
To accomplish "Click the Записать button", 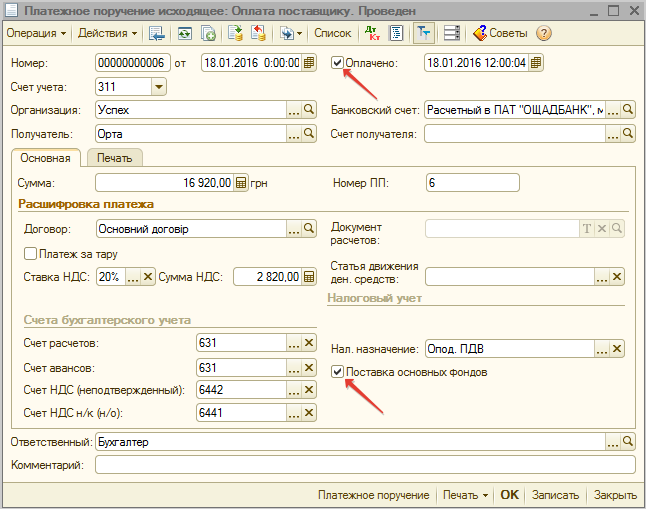I will (555, 495).
